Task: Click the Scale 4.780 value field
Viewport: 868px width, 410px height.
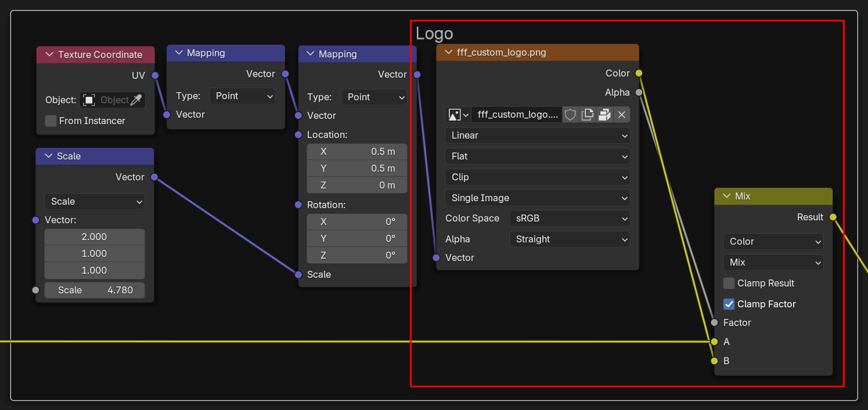Action: click(x=95, y=290)
